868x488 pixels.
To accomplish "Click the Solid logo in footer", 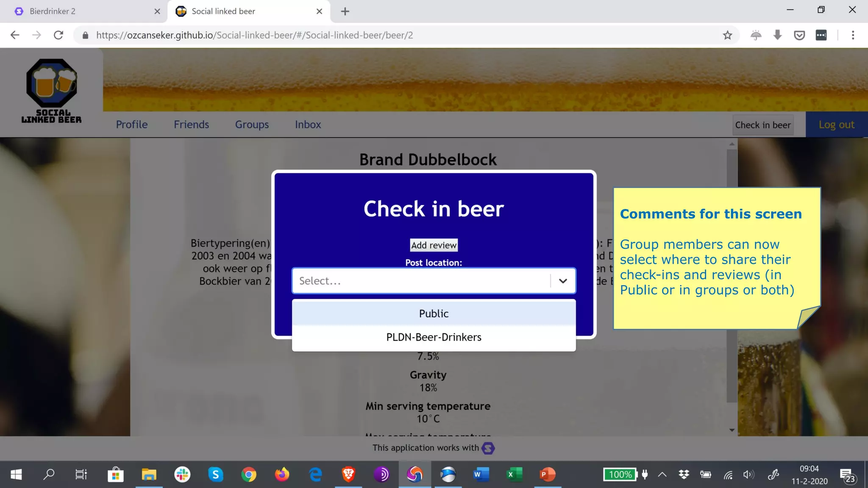I will click(x=488, y=448).
